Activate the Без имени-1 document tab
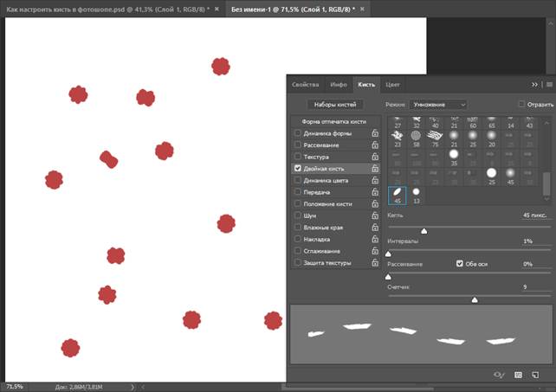This screenshot has height=392, width=556. click(293, 10)
